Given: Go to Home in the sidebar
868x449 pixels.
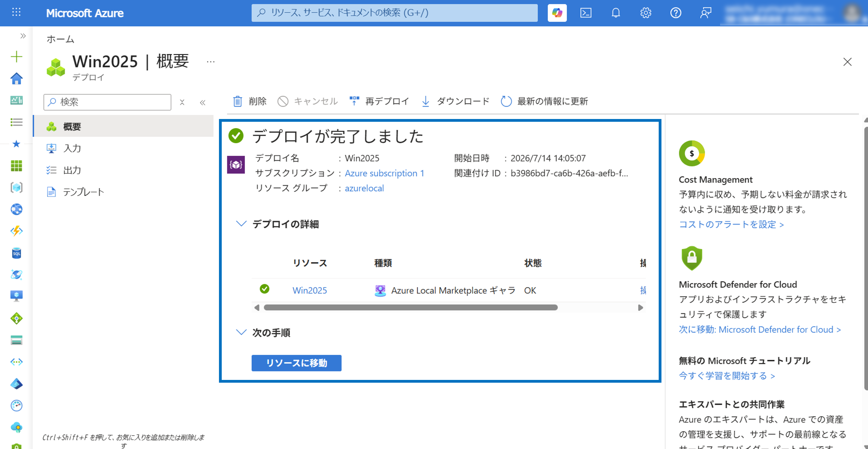Looking at the screenshot, I should tap(16, 79).
